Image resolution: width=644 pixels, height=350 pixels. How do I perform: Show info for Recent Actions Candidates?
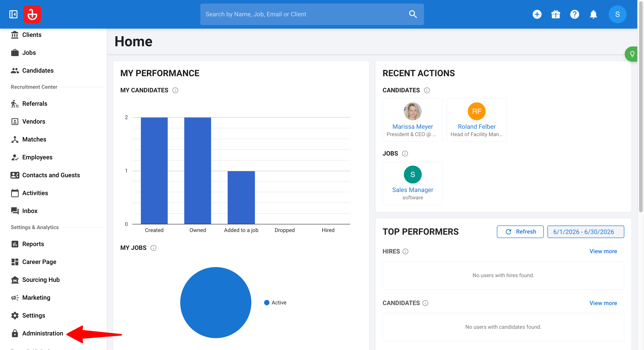pyautogui.click(x=427, y=90)
